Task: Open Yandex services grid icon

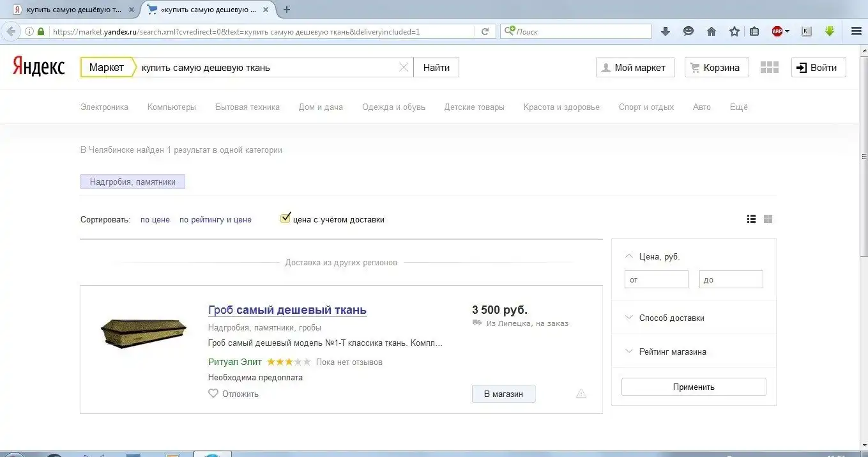Action: click(770, 68)
